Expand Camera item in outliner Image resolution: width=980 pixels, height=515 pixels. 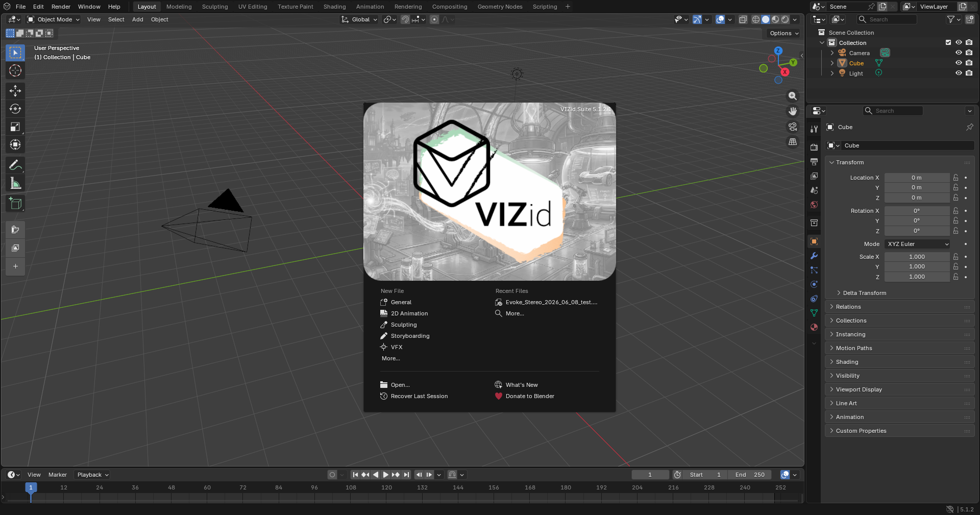point(832,53)
